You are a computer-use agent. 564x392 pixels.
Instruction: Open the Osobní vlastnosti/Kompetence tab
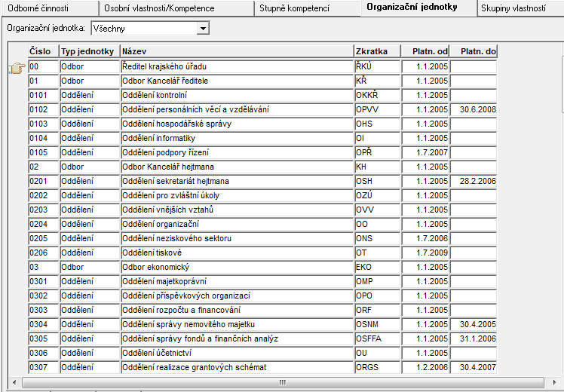coord(176,8)
